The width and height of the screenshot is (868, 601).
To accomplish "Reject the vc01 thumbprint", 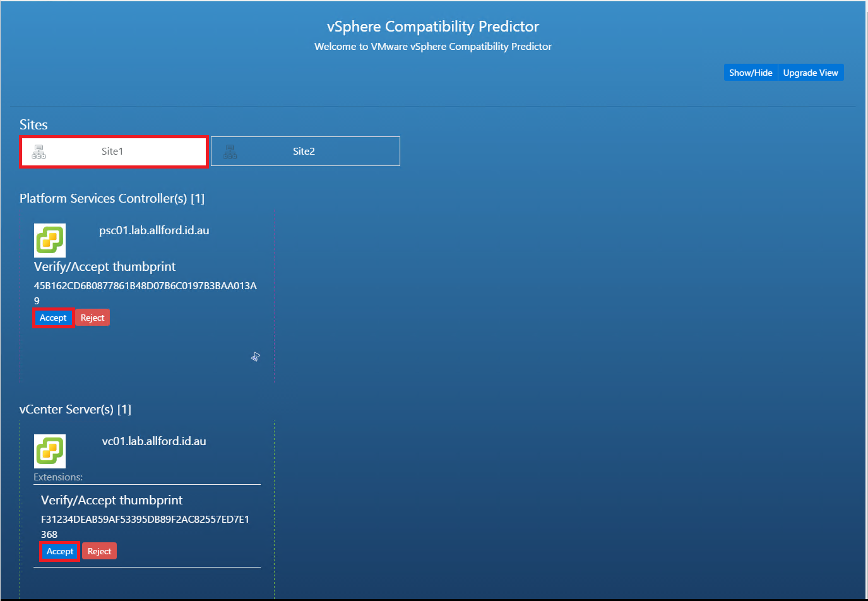I will 99,551.
